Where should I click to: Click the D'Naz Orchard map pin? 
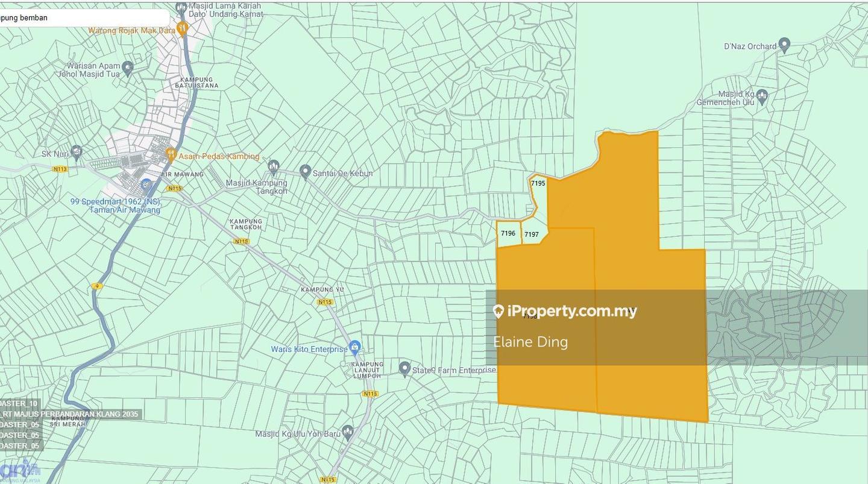(784, 45)
